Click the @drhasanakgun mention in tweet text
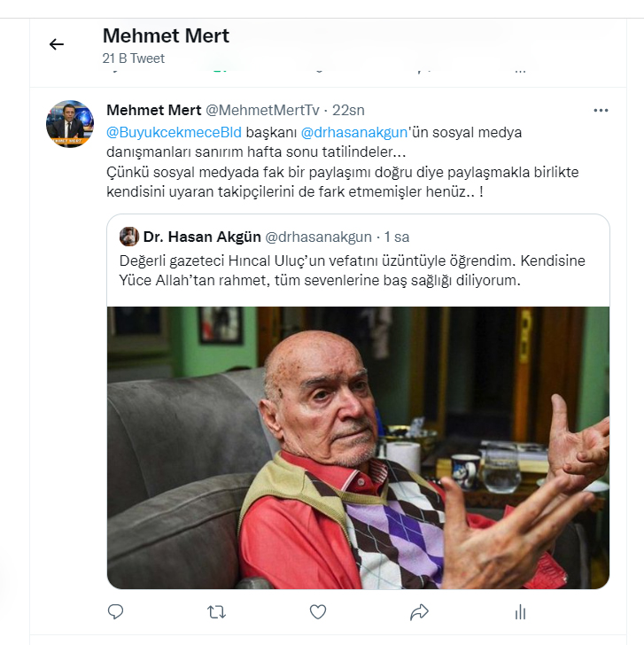 point(354,132)
